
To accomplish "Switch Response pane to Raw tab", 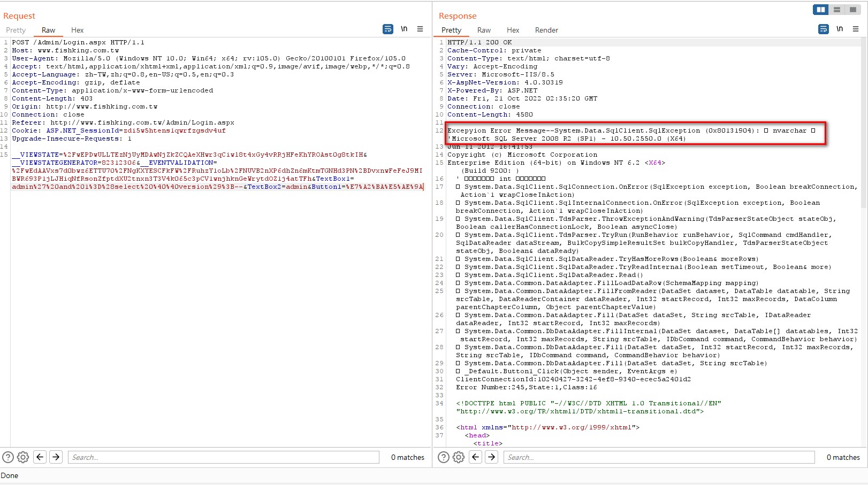I will 484,30.
